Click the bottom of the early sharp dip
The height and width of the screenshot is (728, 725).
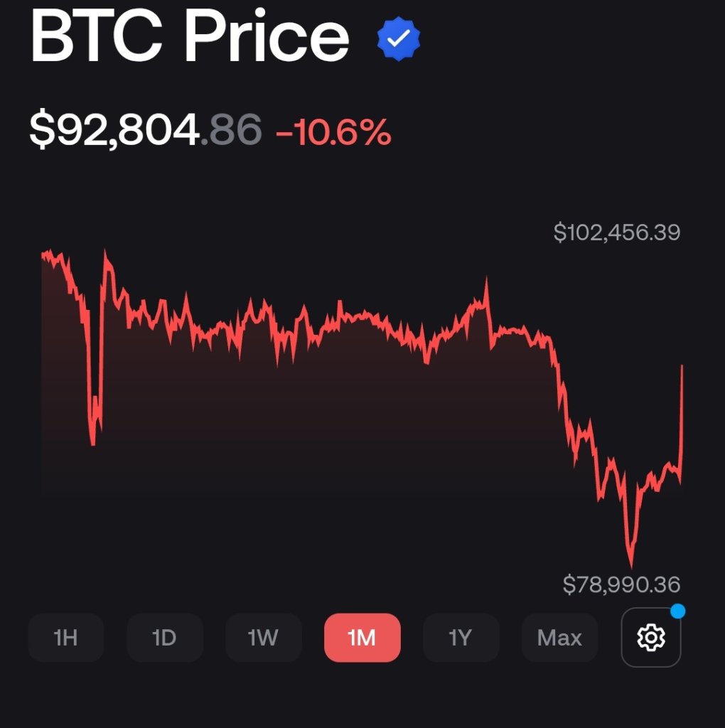(x=93, y=444)
